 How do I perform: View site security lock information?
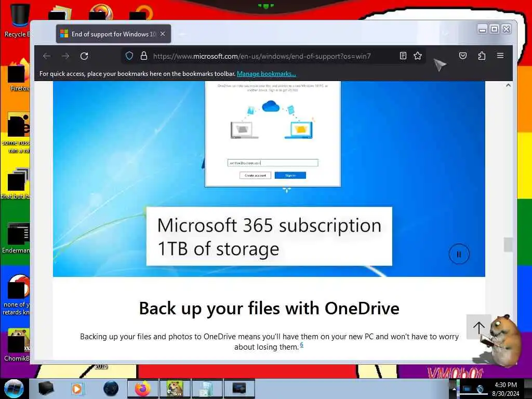click(144, 56)
